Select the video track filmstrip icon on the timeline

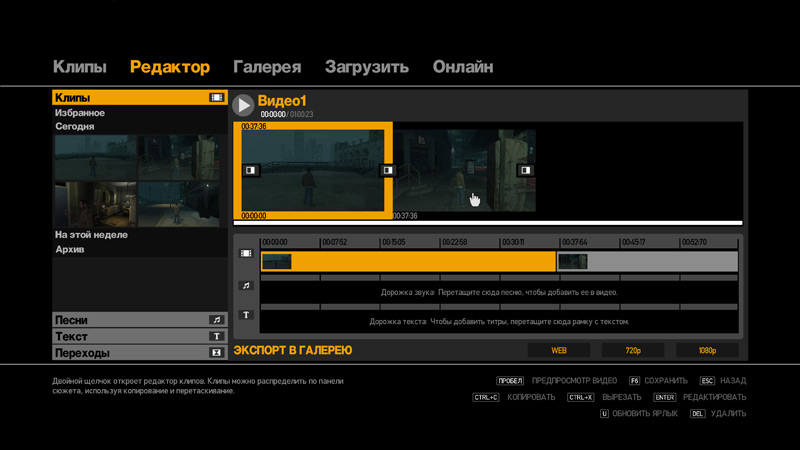tap(246, 254)
